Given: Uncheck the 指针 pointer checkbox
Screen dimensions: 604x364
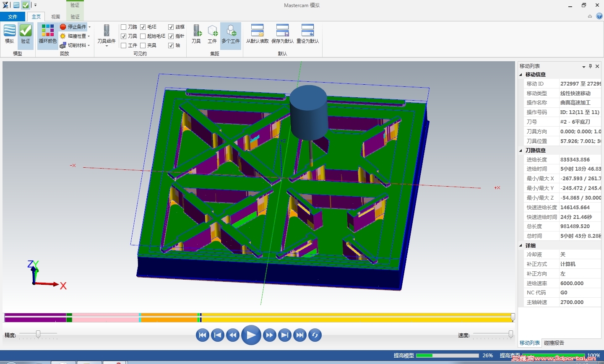Looking at the screenshot, I should click(171, 36).
